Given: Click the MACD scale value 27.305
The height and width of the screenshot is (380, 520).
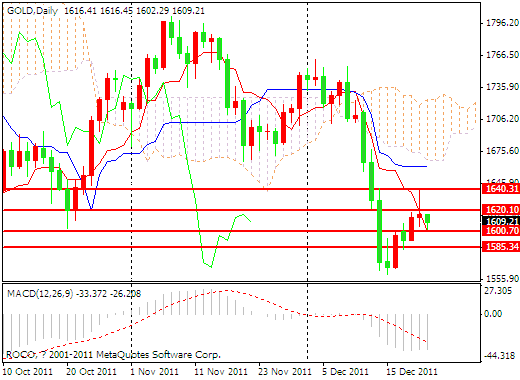Looking at the screenshot, I should [498, 291].
